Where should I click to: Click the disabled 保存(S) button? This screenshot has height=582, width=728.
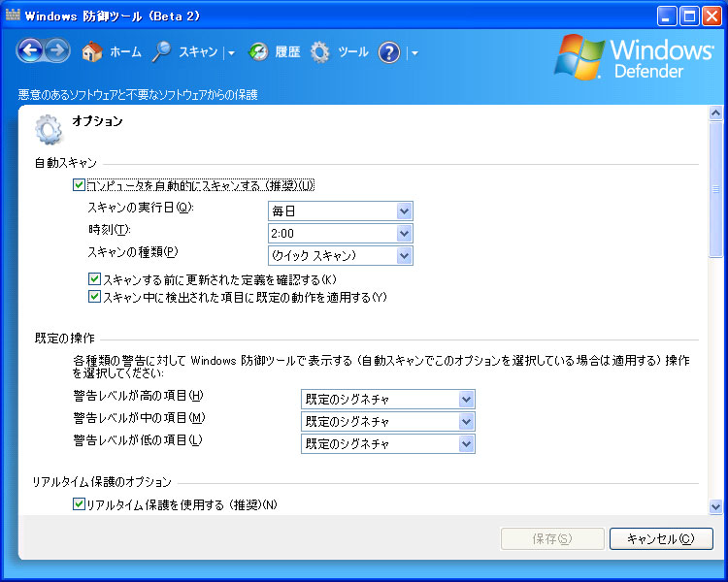click(552, 539)
